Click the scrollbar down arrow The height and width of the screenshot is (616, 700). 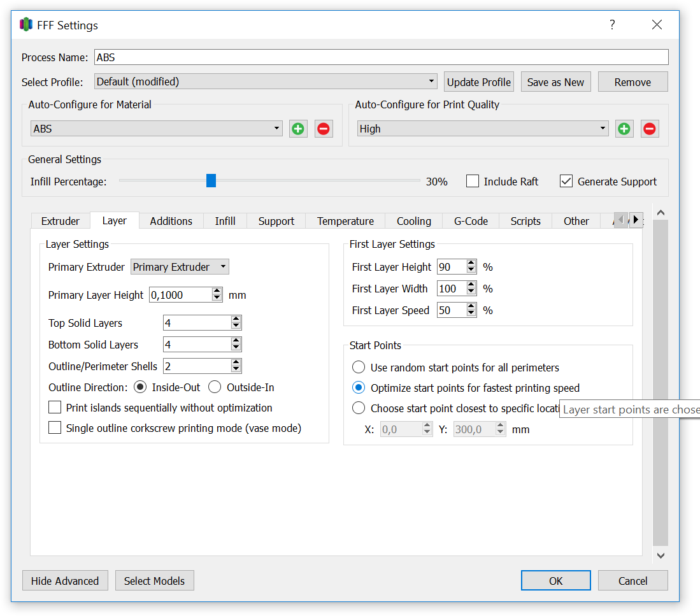[661, 555]
